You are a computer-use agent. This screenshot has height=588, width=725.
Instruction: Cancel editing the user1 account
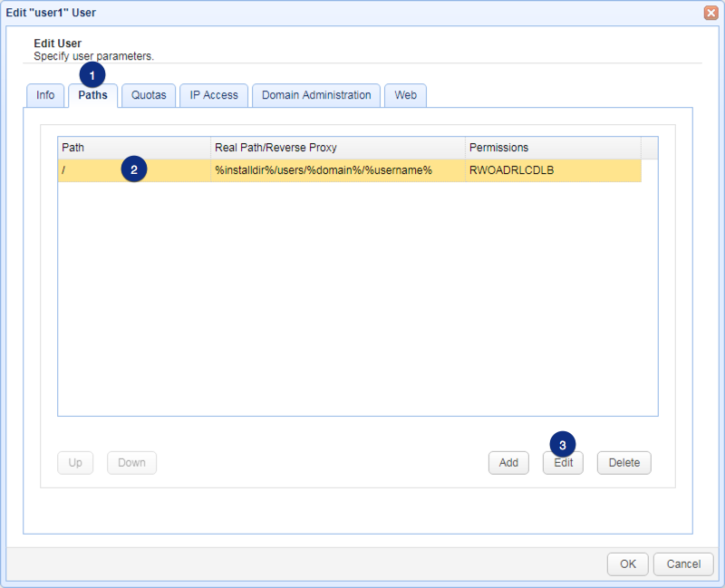tap(683, 564)
